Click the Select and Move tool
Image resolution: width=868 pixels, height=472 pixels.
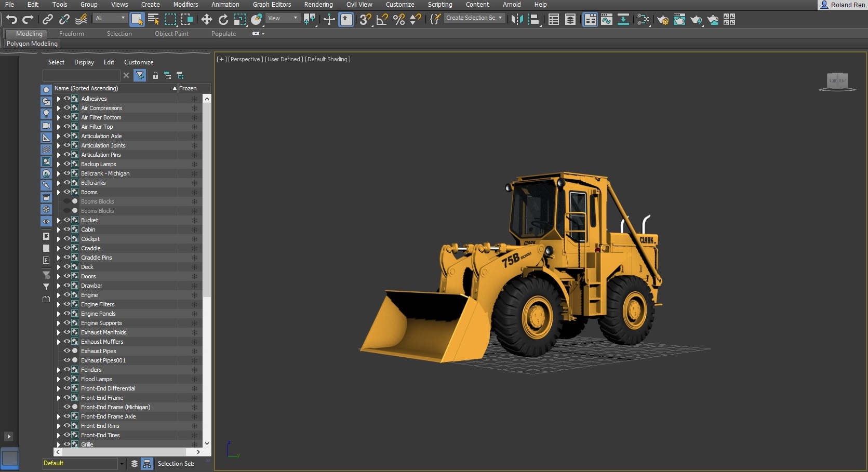(207, 20)
